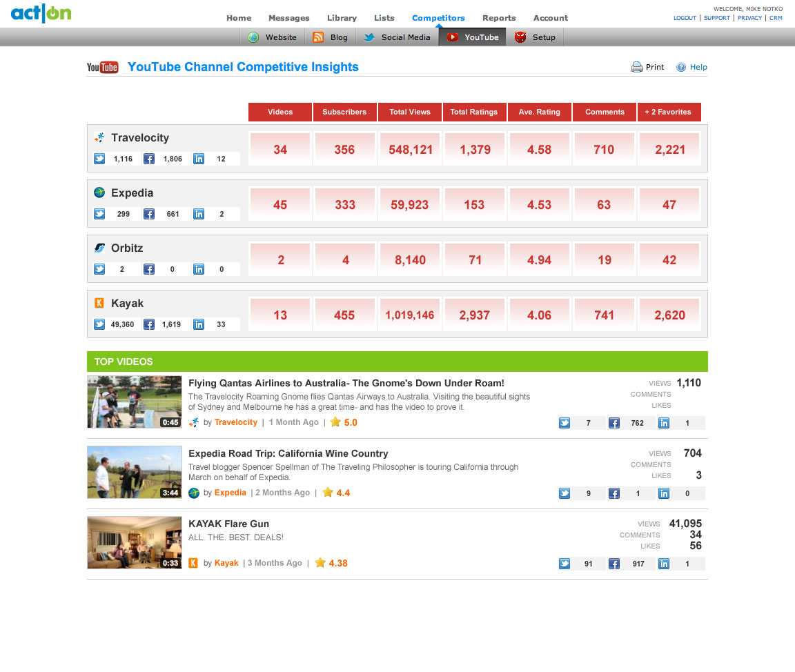
Task: Click Travelocity's Facebook icon
Action: tap(149, 159)
